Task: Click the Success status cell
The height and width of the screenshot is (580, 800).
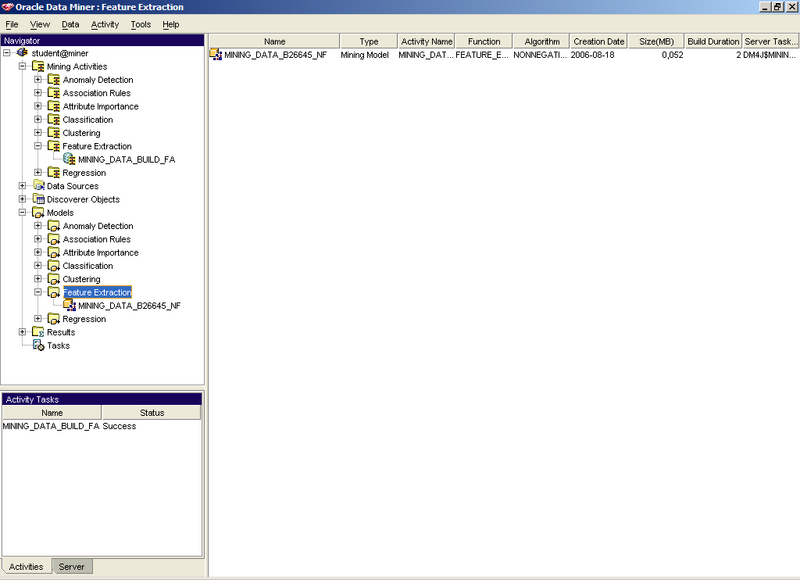Action: (119, 426)
